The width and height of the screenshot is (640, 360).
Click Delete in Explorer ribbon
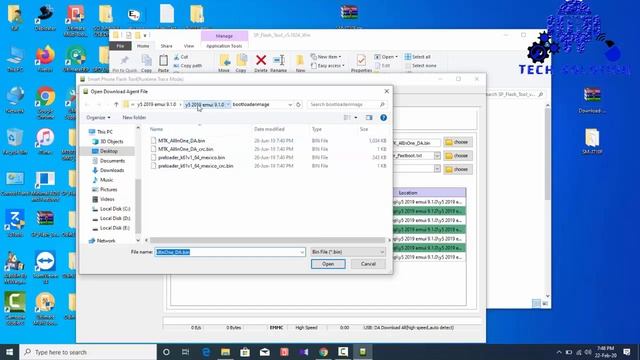pos(261,63)
